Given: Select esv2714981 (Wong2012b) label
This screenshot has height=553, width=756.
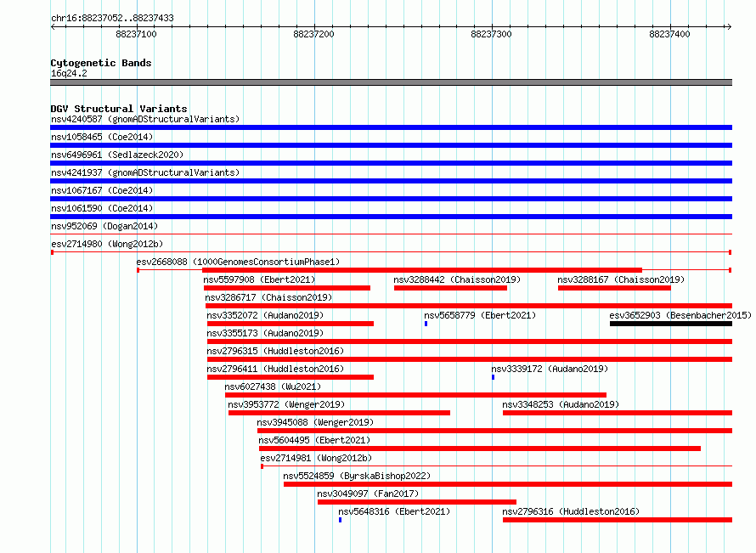Looking at the screenshot, I should coord(316,458).
